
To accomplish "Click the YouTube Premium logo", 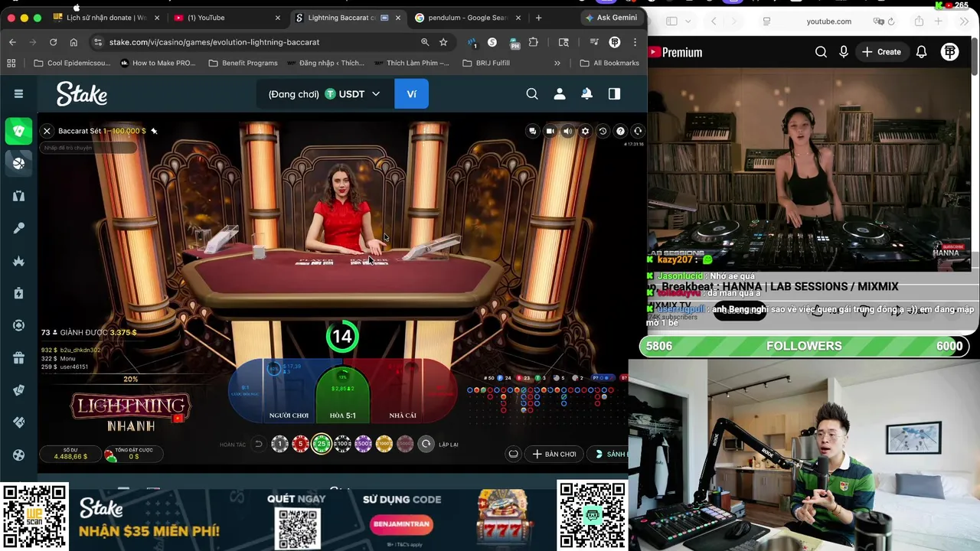I will [675, 52].
